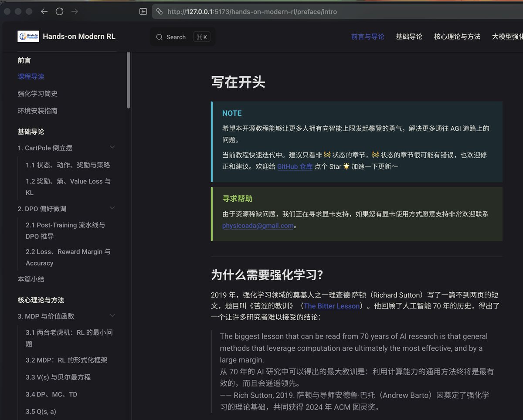Click the address bar URL field

coord(338,12)
